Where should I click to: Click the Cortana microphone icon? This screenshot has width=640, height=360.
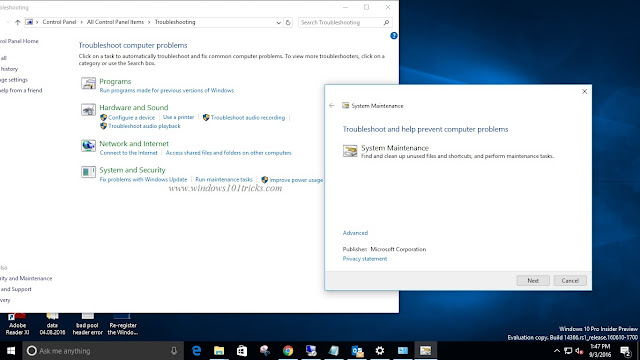[174, 351]
